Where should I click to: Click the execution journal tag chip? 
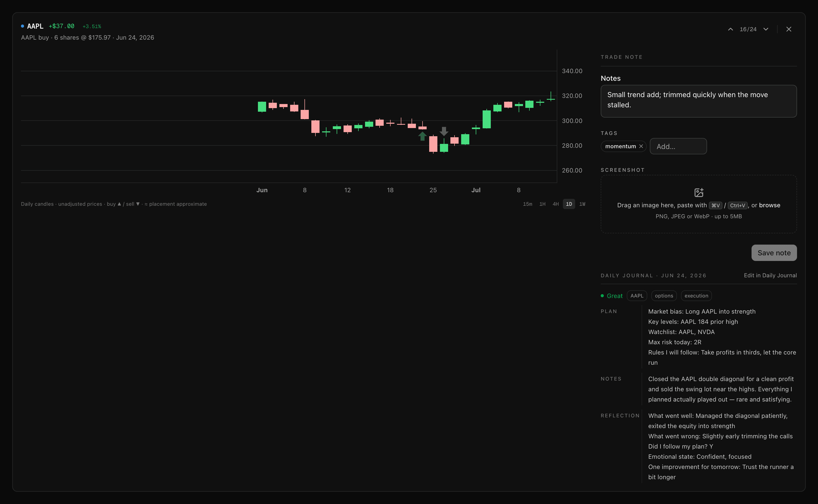pyautogui.click(x=696, y=296)
